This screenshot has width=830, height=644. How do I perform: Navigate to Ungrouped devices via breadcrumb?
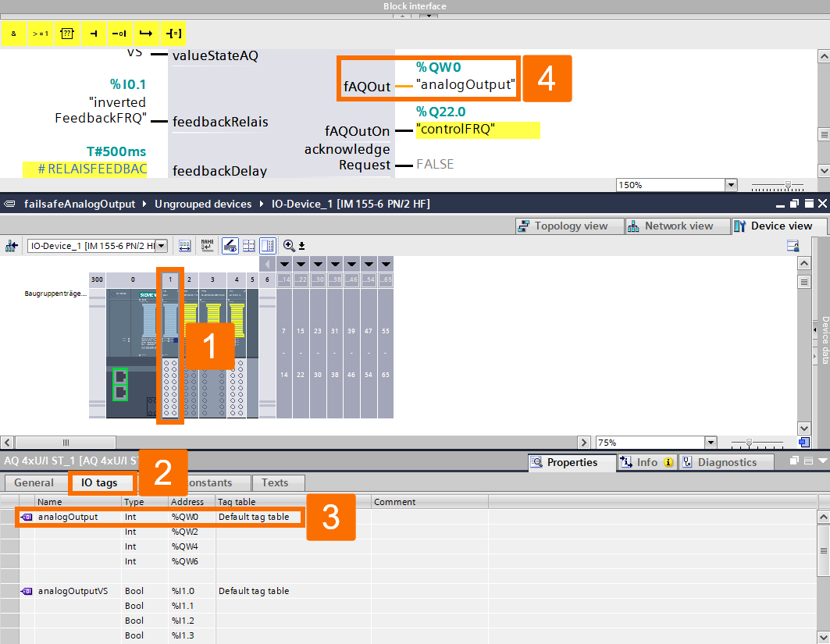pos(205,203)
